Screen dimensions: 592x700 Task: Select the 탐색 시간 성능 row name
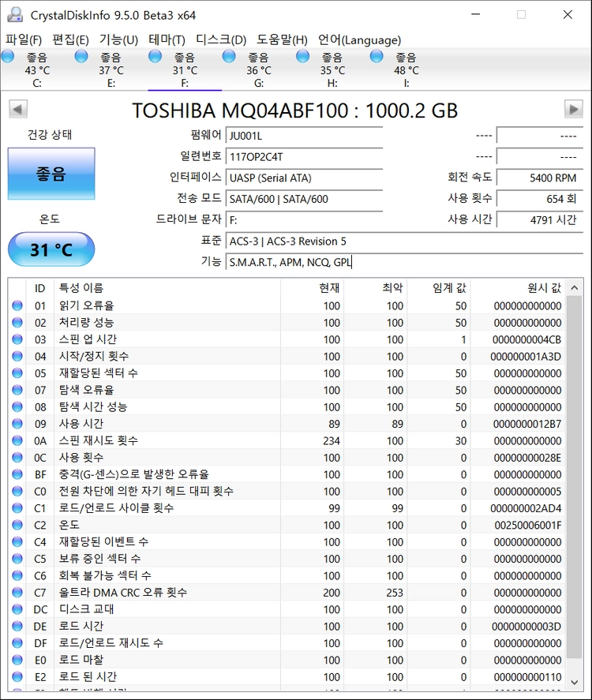(93, 406)
